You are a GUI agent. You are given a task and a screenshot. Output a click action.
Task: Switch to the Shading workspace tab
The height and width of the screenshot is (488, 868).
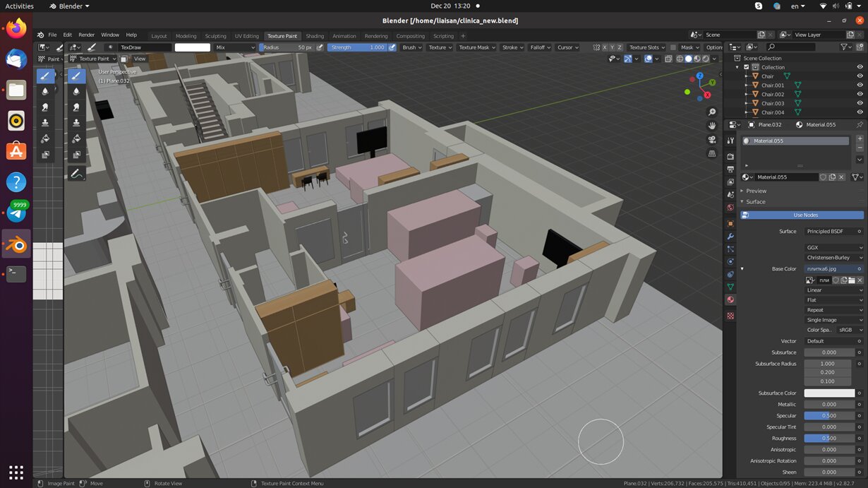[x=315, y=36]
